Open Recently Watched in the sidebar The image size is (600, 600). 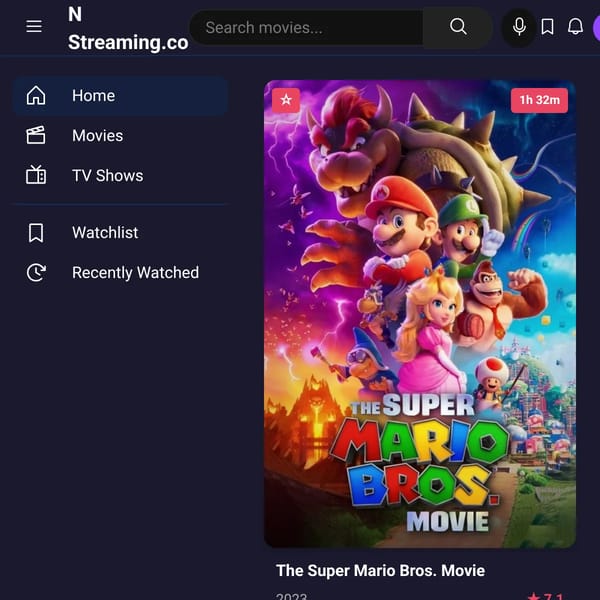point(121,272)
